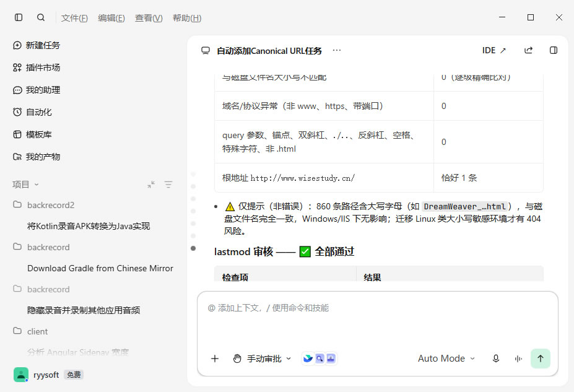Screen dimensions: 574x392
Task: Click the 新建任务 plus bubble icon
Action: tap(17, 45)
